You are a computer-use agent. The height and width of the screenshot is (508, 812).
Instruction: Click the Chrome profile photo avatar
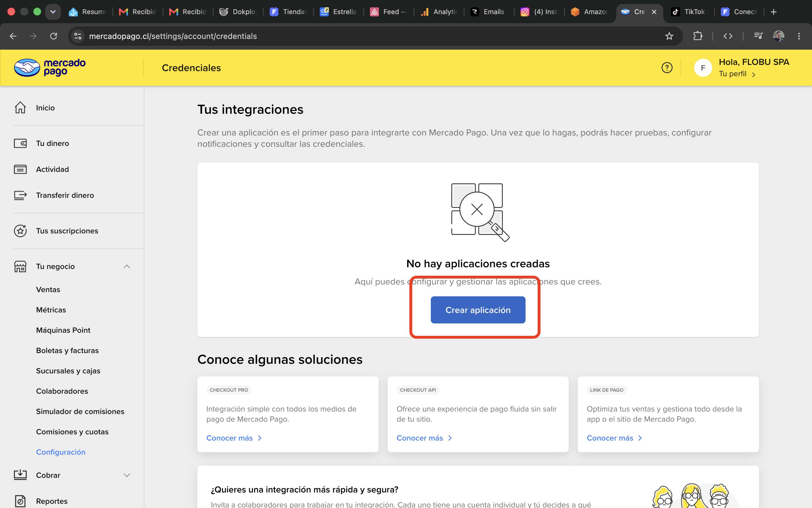tap(778, 36)
